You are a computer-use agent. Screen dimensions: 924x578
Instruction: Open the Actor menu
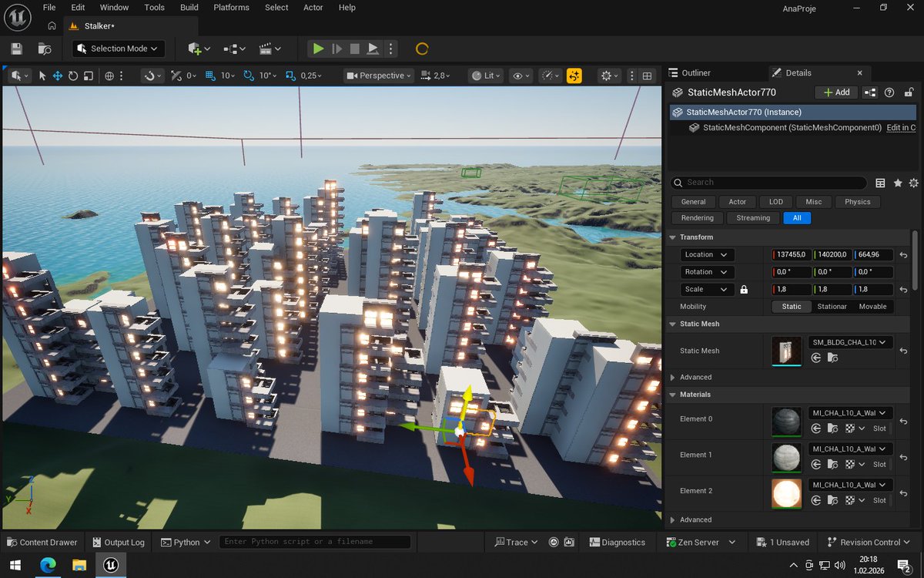[313, 7]
